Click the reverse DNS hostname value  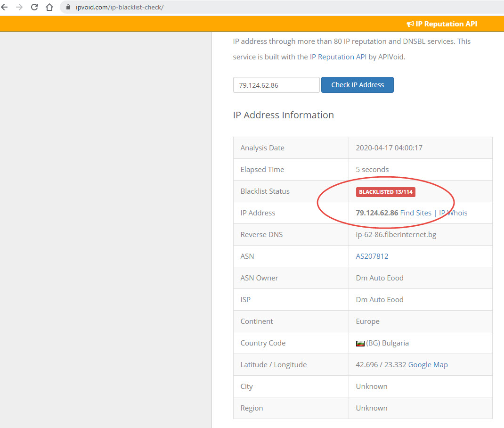tap(396, 234)
